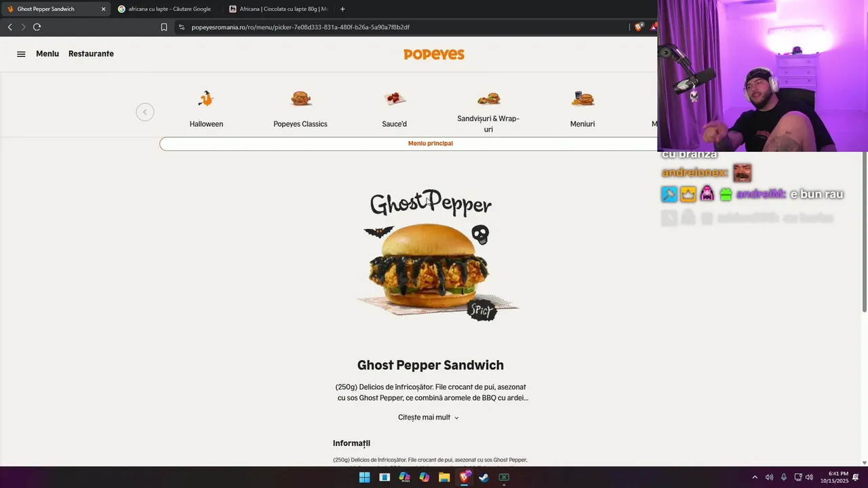Close the Ghost Pepper Sandwich tab
The height and width of the screenshot is (488, 868).
point(103,9)
